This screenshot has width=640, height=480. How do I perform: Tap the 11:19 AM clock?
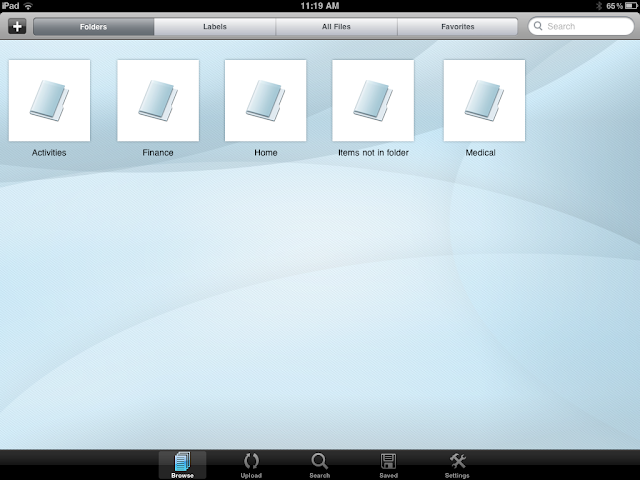[320, 6]
